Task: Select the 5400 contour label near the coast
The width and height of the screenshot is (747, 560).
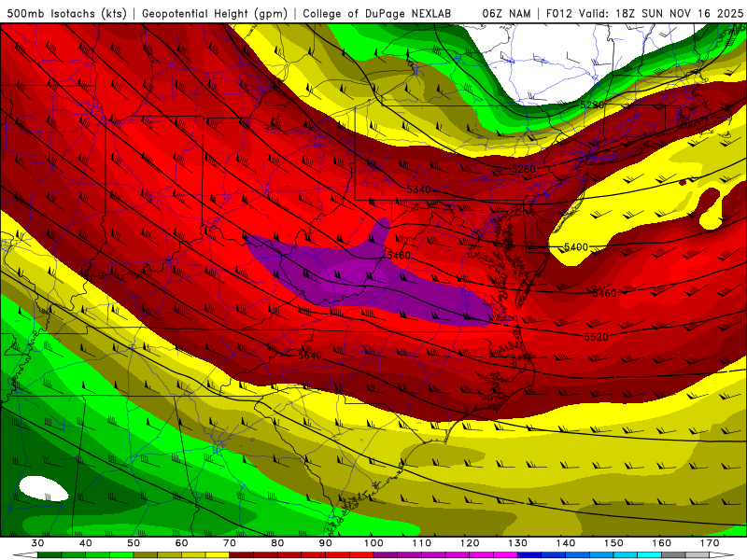Action: click(x=576, y=246)
